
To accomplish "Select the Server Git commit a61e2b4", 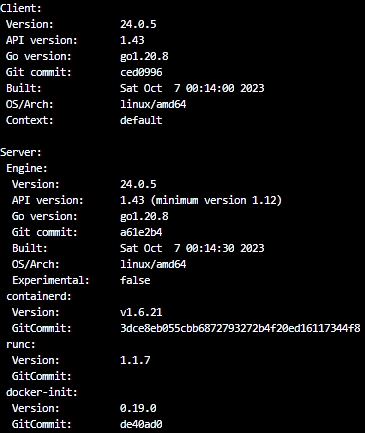I will 141,232.
